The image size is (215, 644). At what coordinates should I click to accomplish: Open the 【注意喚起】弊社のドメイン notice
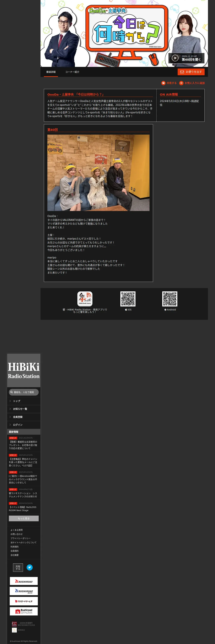click(x=23, y=462)
